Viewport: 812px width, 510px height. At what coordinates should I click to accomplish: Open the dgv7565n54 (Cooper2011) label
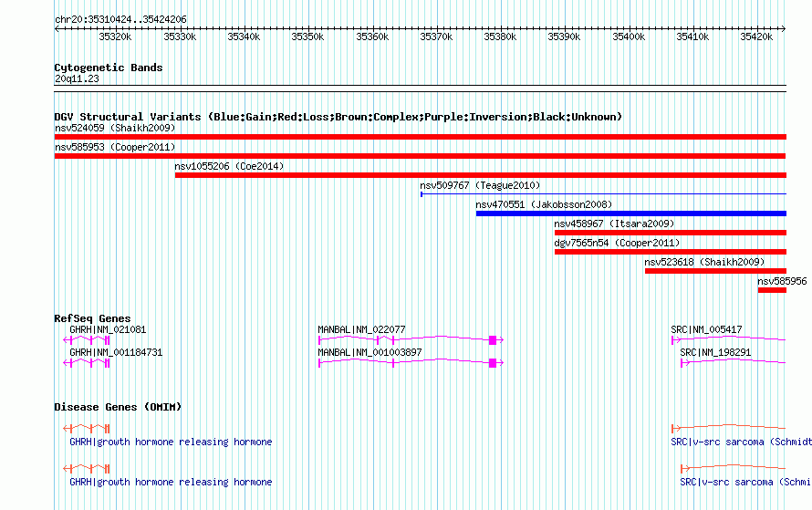[617, 243]
